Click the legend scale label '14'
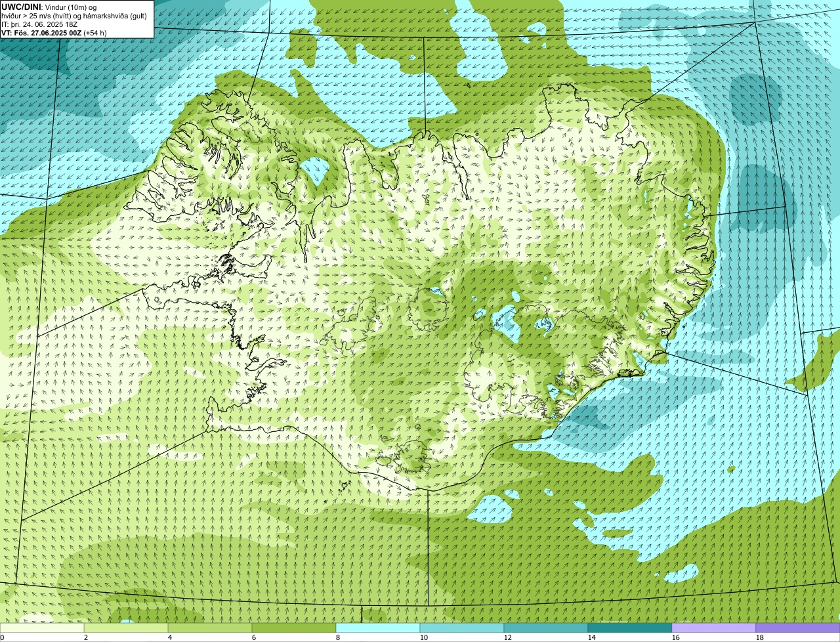Screen dimensions: 840x642 (592, 637)
